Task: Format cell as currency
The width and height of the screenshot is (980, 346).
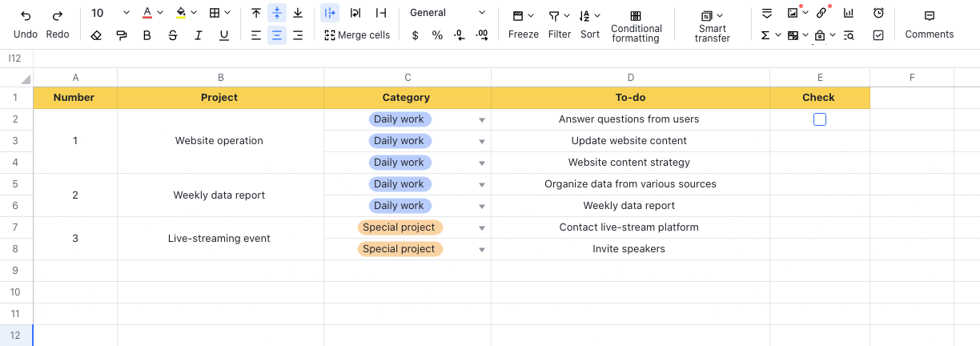Action: [415, 35]
